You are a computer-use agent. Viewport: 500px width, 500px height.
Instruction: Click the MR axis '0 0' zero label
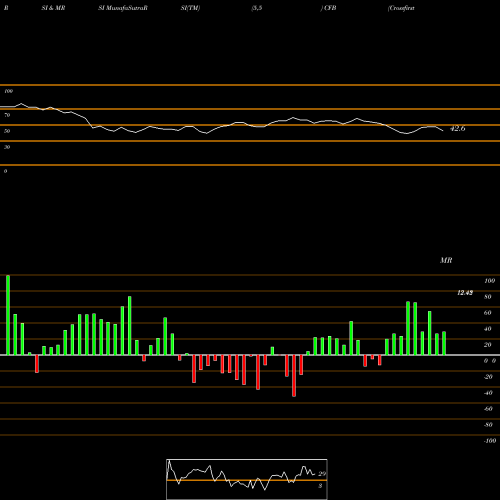click(490, 361)
